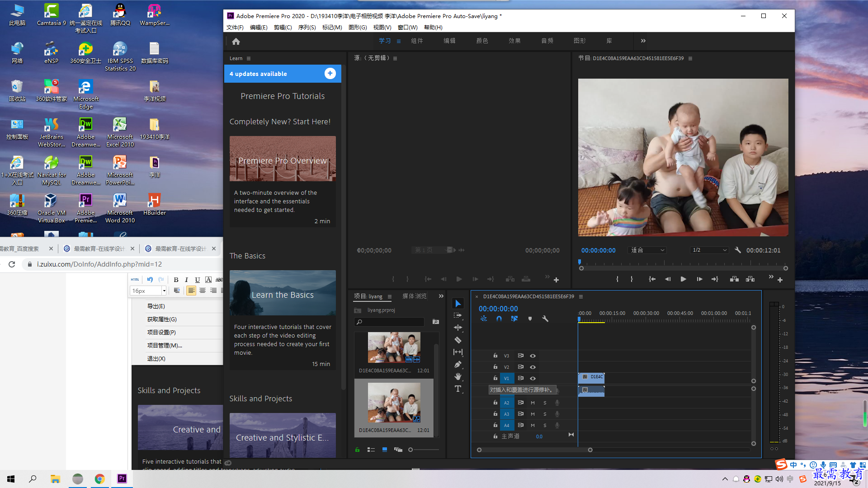Select the Type tool
Image resolution: width=868 pixels, height=488 pixels.
pos(458,389)
